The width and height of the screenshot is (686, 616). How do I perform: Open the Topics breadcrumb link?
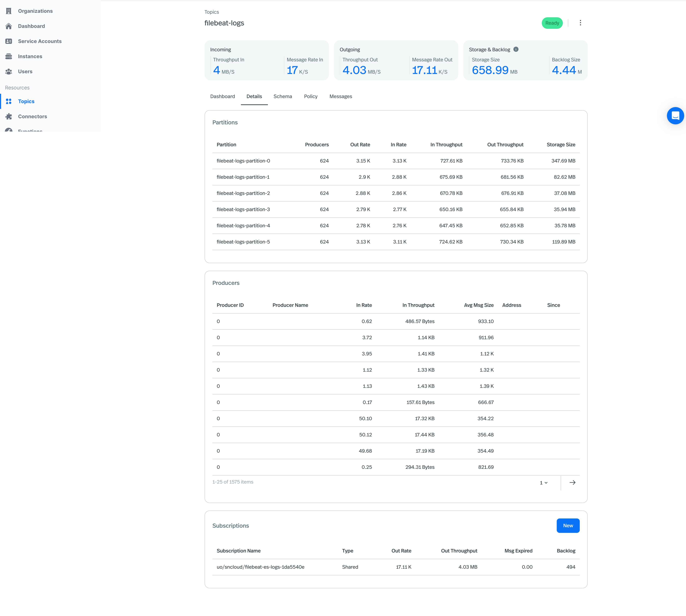212,12
